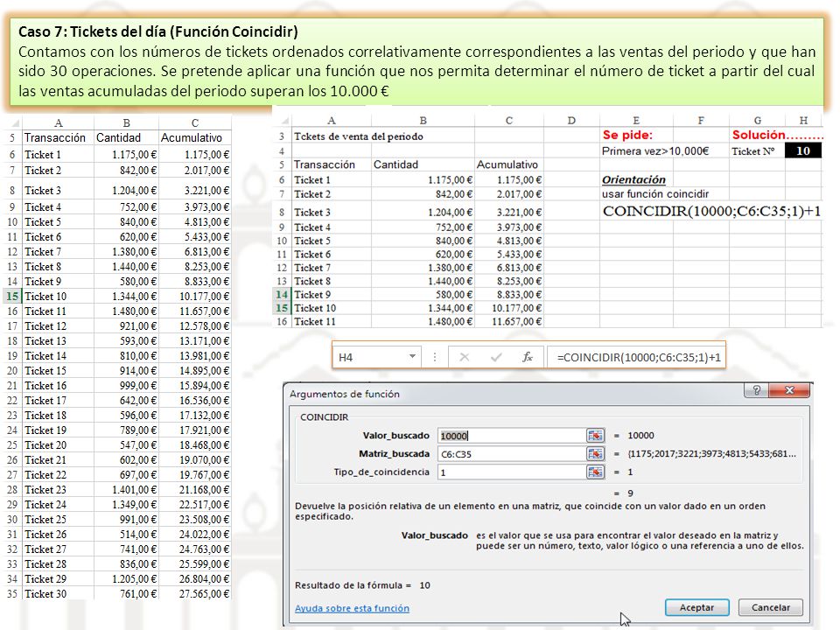Select 'Ticket 30' cell in left sheet
The image size is (840, 630).
58,593
